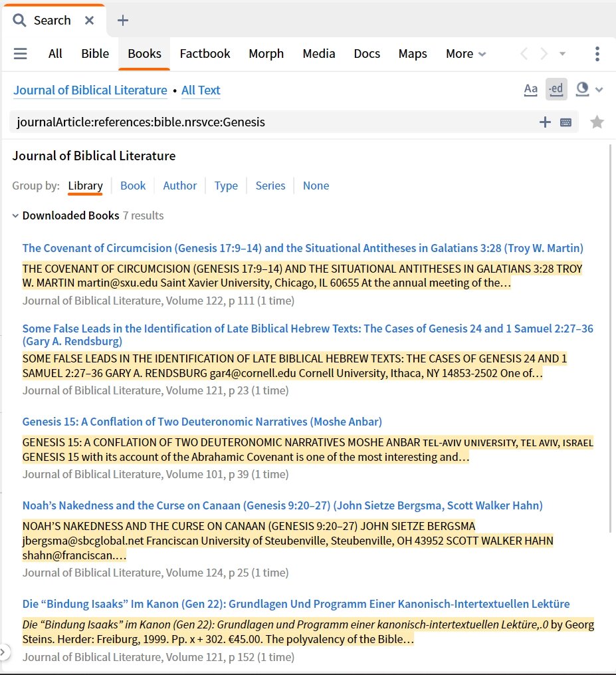Open the dropdown next to the graph results icon
The image size is (616, 675).
tap(599, 88)
